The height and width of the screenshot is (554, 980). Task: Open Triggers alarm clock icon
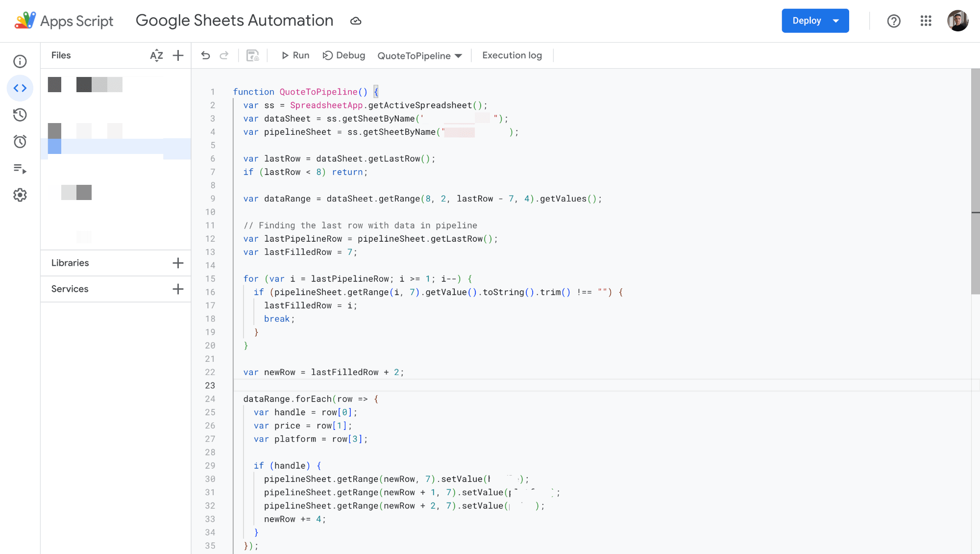(20, 142)
